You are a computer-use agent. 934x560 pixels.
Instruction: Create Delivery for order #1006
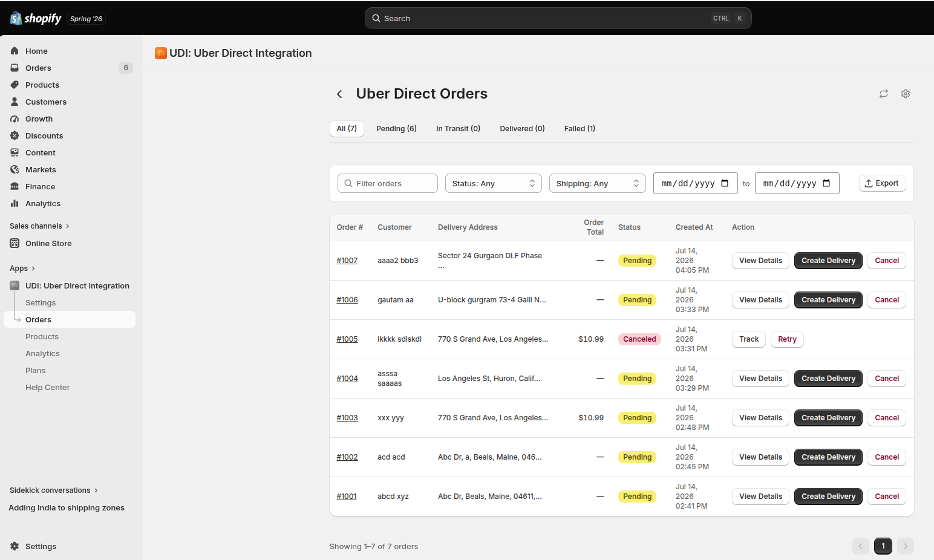click(828, 300)
